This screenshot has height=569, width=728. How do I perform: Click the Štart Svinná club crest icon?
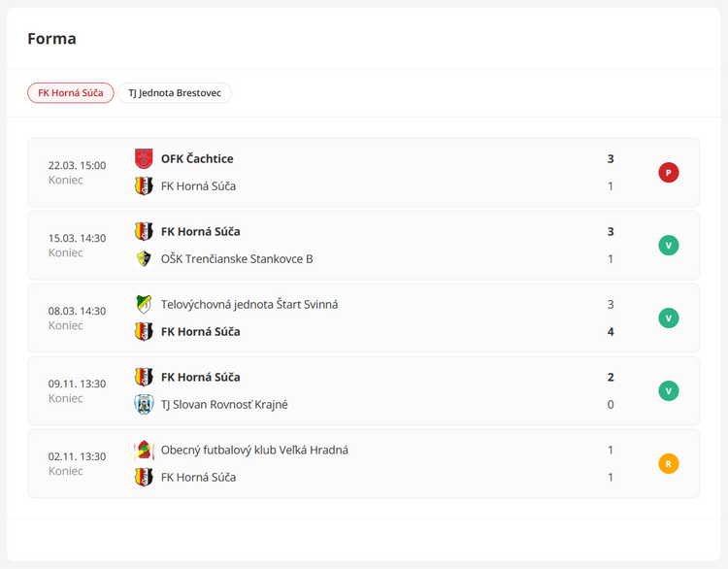[144, 304]
